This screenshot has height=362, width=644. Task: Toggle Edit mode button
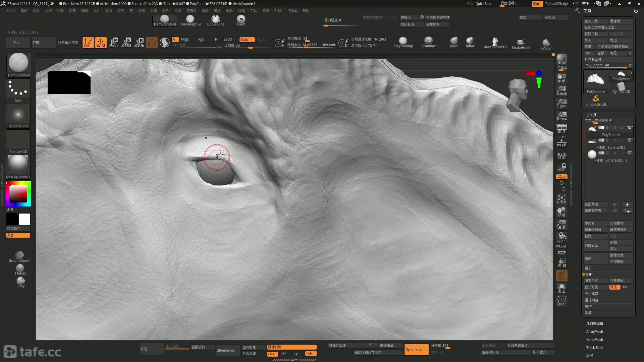coord(88,43)
